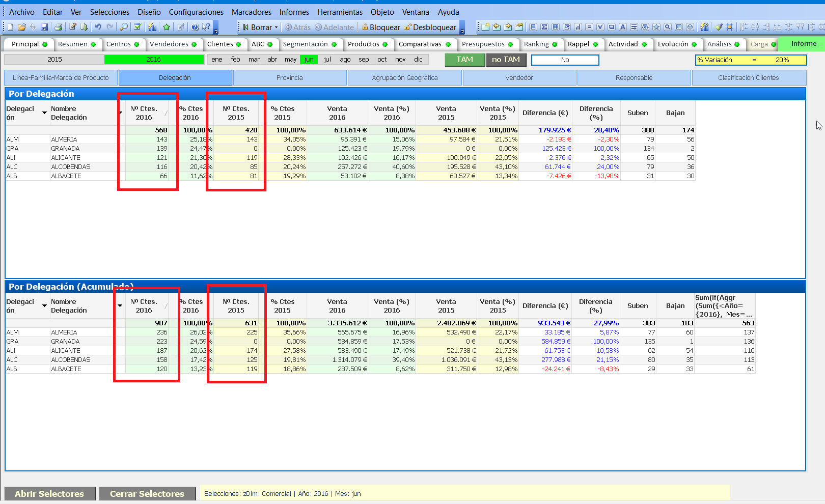Expand the main toolbar overflow options arrow
The image size is (825, 504).
pyautogui.click(x=216, y=27)
